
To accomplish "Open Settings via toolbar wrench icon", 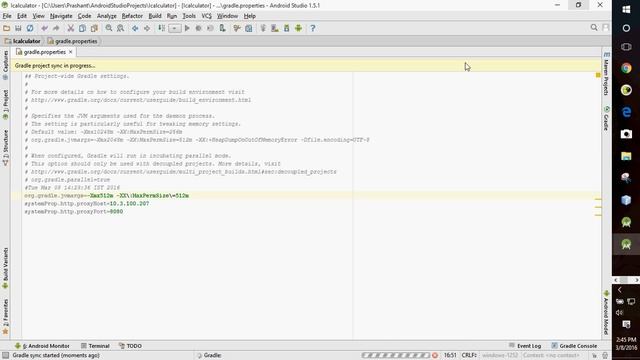I will (237, 28).
